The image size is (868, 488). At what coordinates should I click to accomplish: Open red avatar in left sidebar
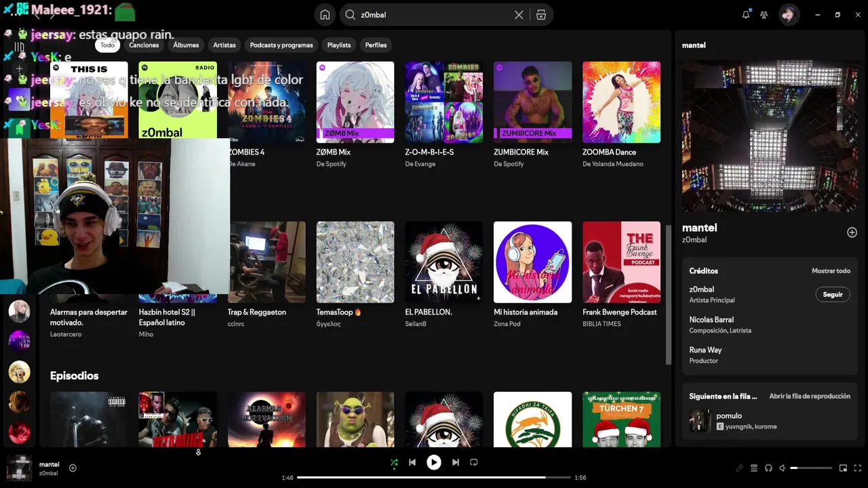pos(19,432)
